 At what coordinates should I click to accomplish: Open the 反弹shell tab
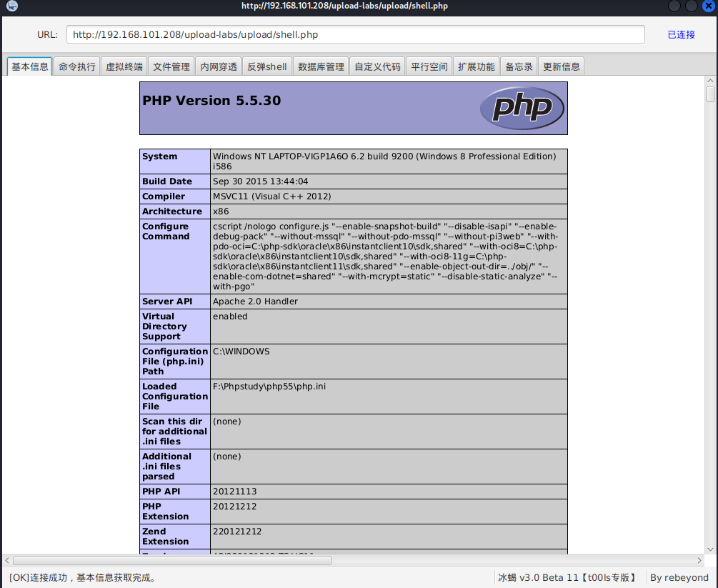pyautogui.click(x=267, y=67)
